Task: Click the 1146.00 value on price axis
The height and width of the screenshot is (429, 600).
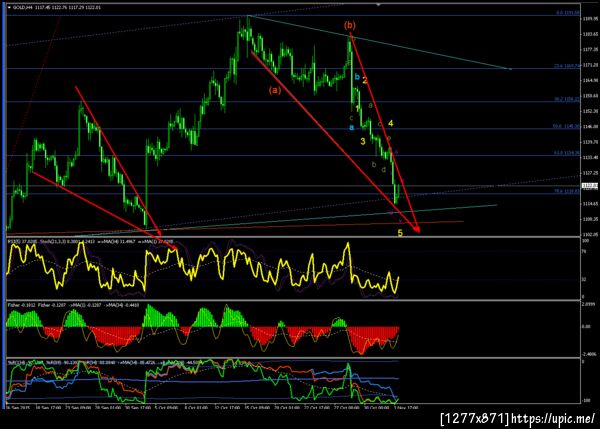Action: [590, 127]
